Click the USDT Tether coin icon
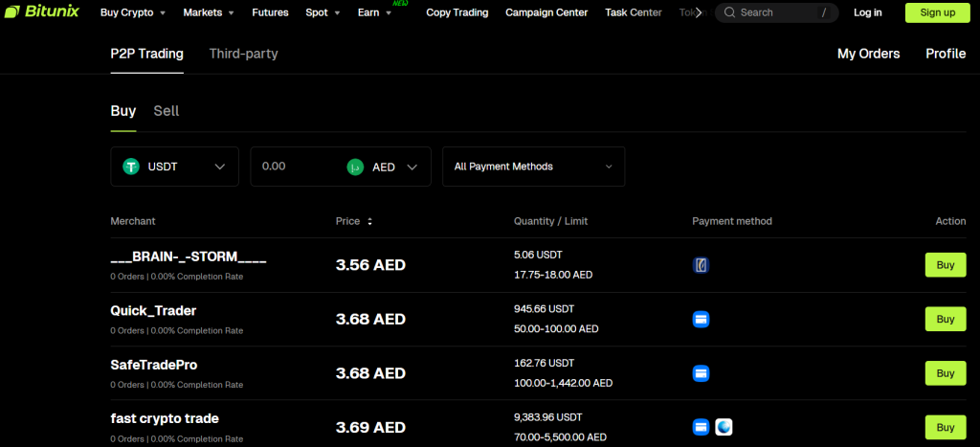980x447 pixels. tap(131, 167)
